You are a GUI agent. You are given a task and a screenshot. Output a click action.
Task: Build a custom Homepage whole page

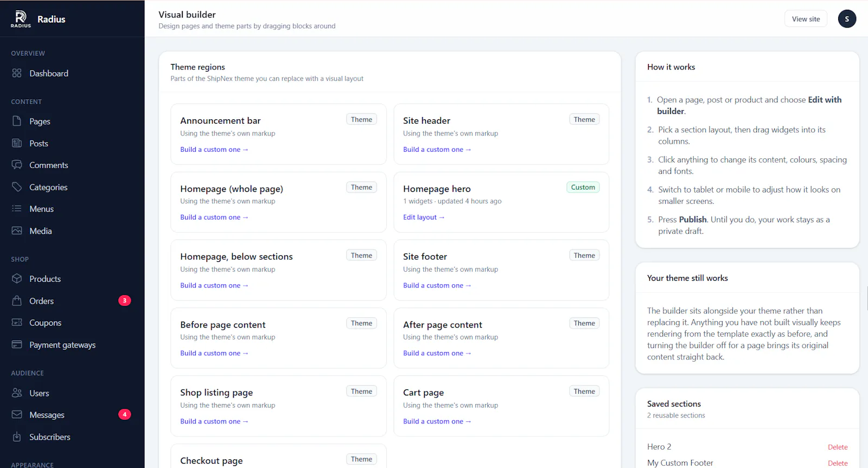pyautogui.click(x=214, y=217)
